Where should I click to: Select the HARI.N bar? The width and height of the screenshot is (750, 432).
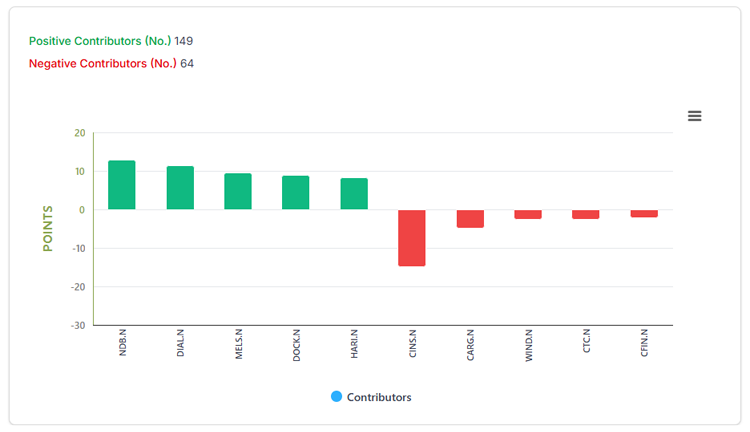pyautogui.click(x=354, y=194)
